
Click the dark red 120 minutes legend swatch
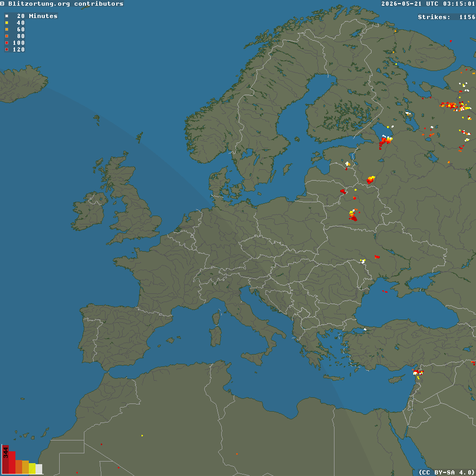[x=7, y=49]
